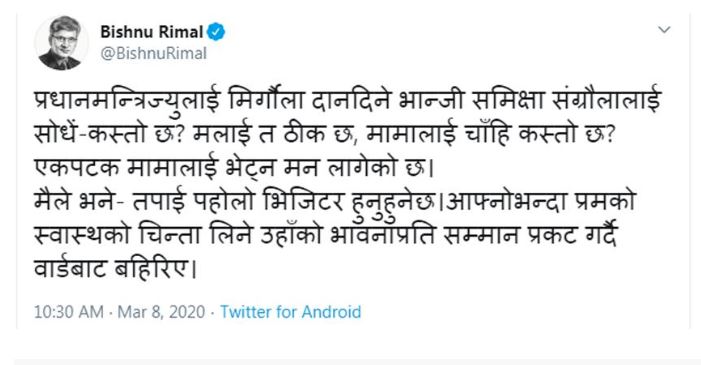Viewport: 701px width, 365px height.
Task: Click the gray divider bar below the tweet
Action: [x=357, y=361]
